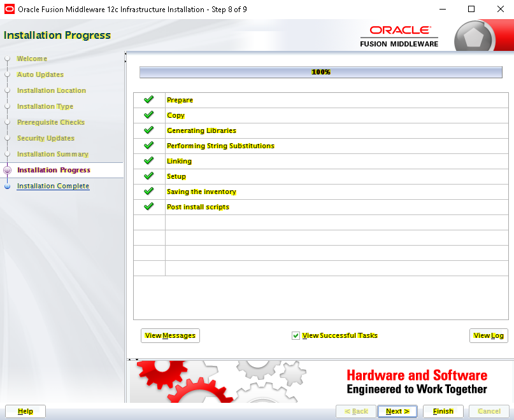
Task: Click the Prepare task row text
Action: [x=180, y=100]
